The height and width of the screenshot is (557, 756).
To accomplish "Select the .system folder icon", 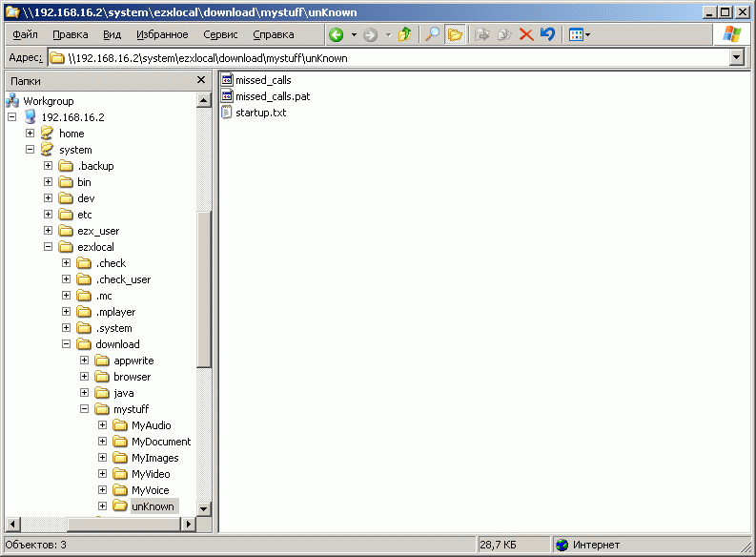I will (x=84, y=328).
